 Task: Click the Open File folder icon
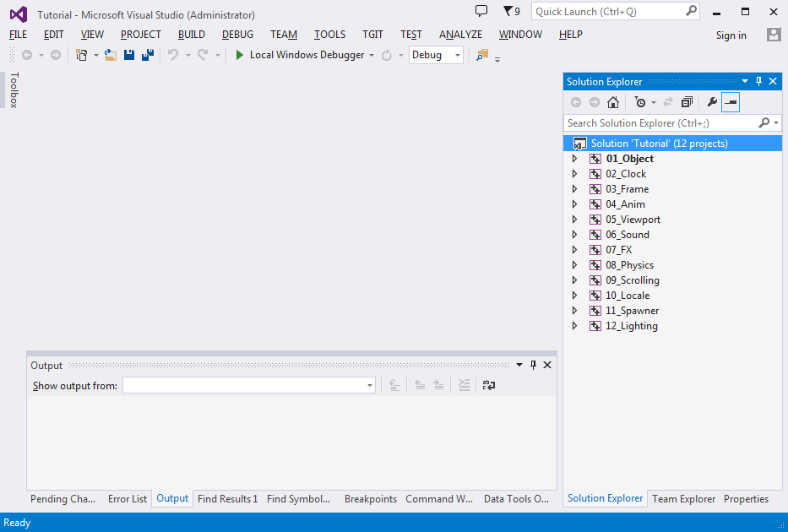(x=111, y=55)
